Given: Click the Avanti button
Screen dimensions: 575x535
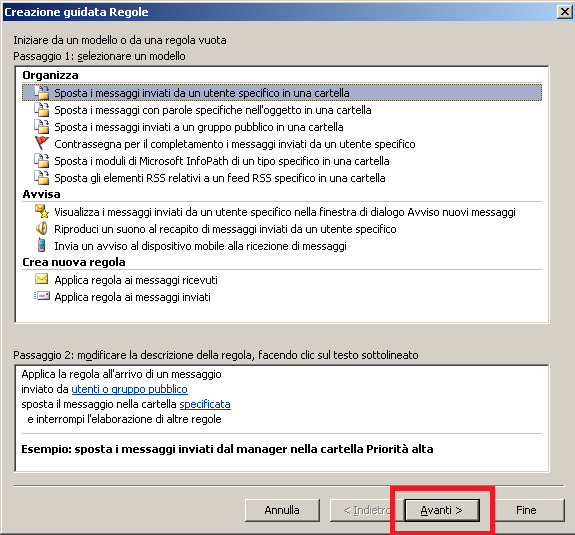Looking at the screenshot, I should tap(442, 510).
